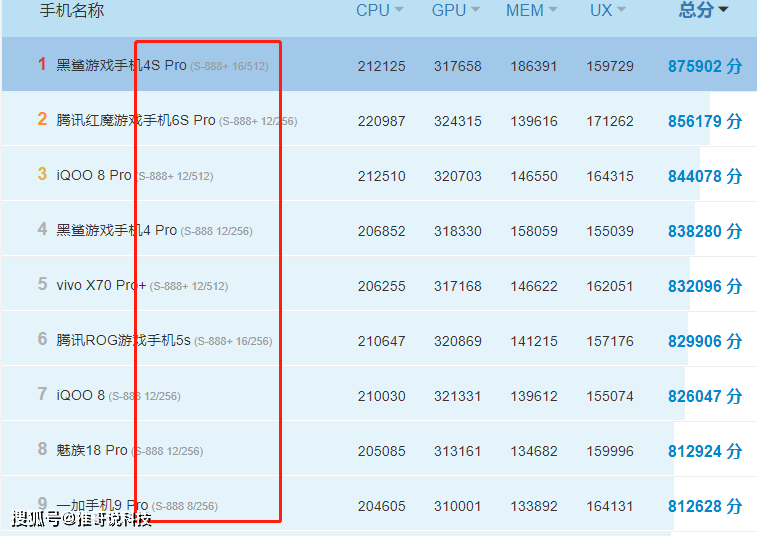
Task: Click CPU score 212510
Action: 381,176
